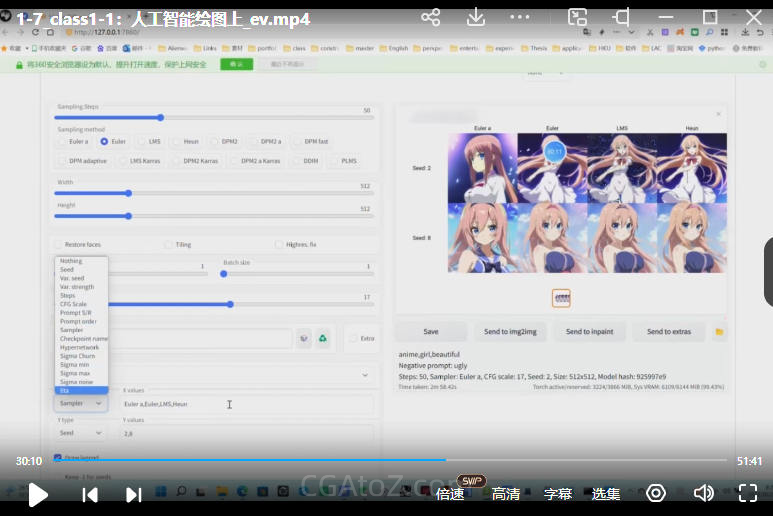Enable the Restore faces checkbox

(x=59, y=244)
